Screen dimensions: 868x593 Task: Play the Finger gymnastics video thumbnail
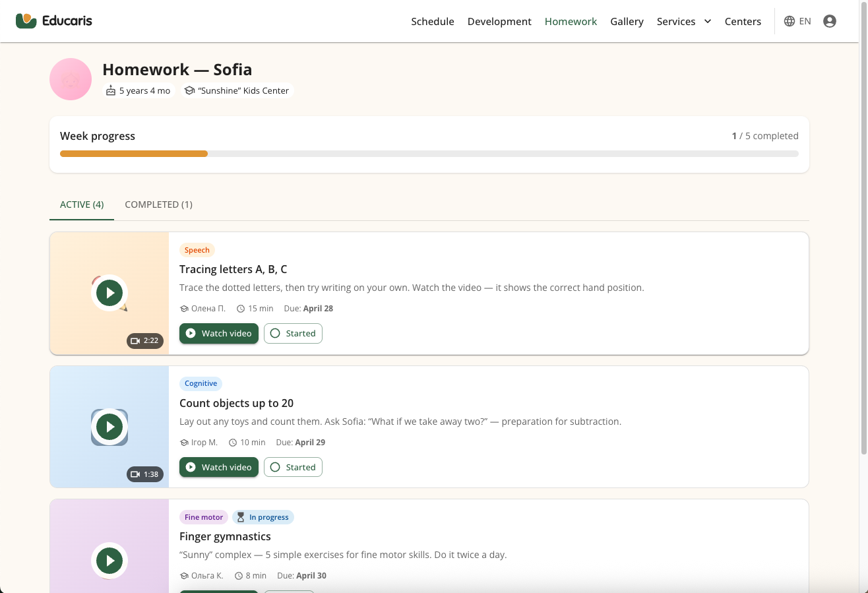tap(109, 561)
